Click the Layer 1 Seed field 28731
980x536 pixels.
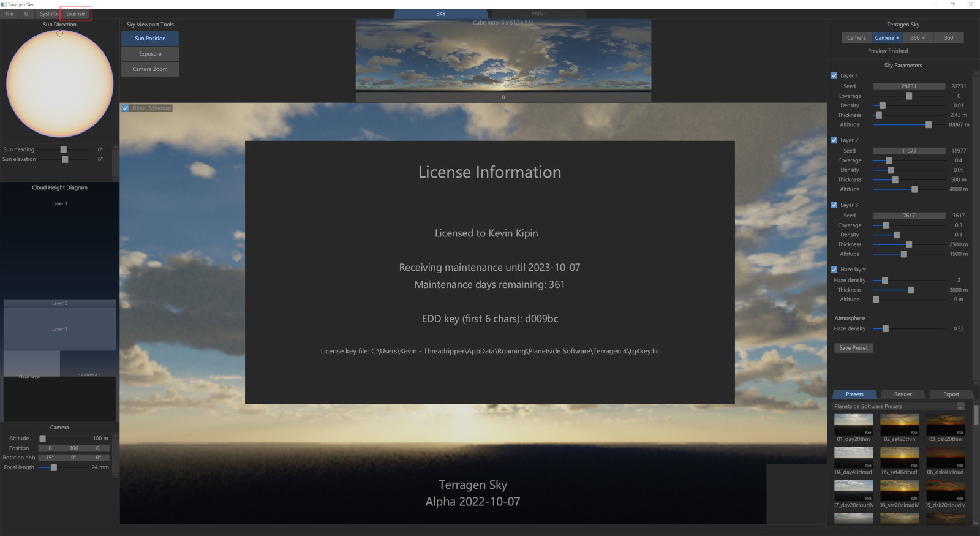[909, 86]
